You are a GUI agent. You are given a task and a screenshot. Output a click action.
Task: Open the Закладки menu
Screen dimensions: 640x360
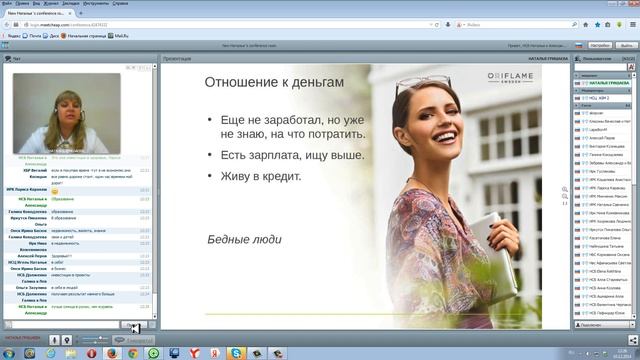click(71, 3)
